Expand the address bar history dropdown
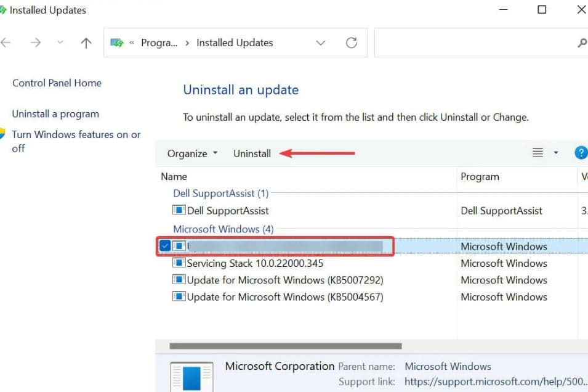Screen dimensions: 588x392 [x=320, y=43]
